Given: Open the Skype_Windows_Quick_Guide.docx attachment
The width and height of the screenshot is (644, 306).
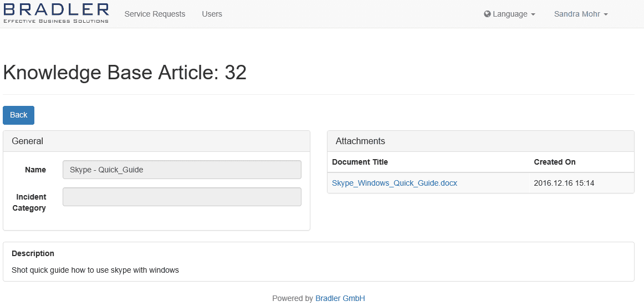Looking at the screenshot, I should [394, 183].
